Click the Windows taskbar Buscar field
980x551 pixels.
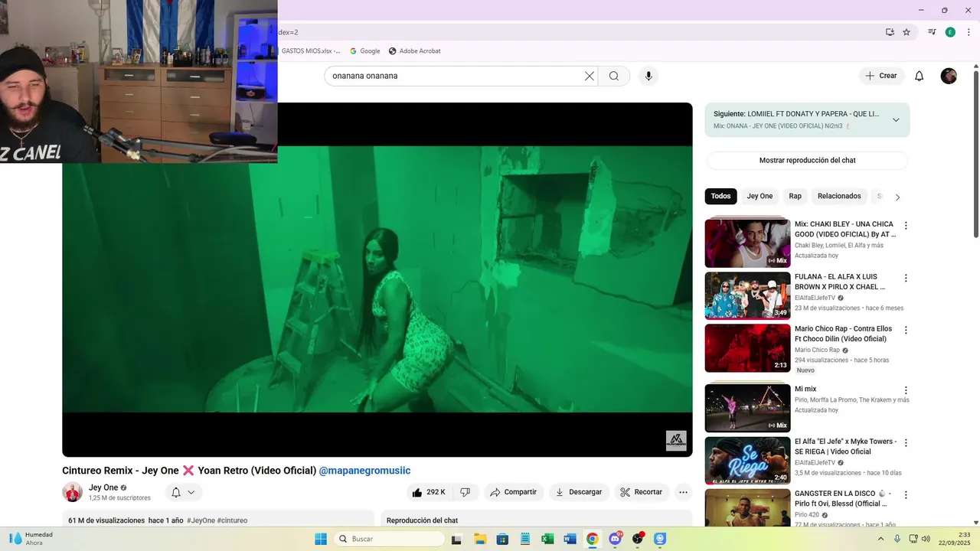pos(390,539)
